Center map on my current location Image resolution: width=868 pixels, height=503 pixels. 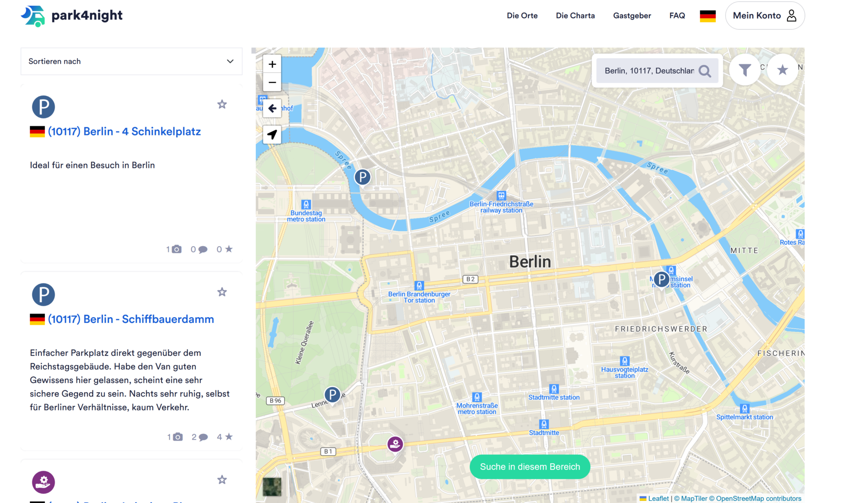272,135
